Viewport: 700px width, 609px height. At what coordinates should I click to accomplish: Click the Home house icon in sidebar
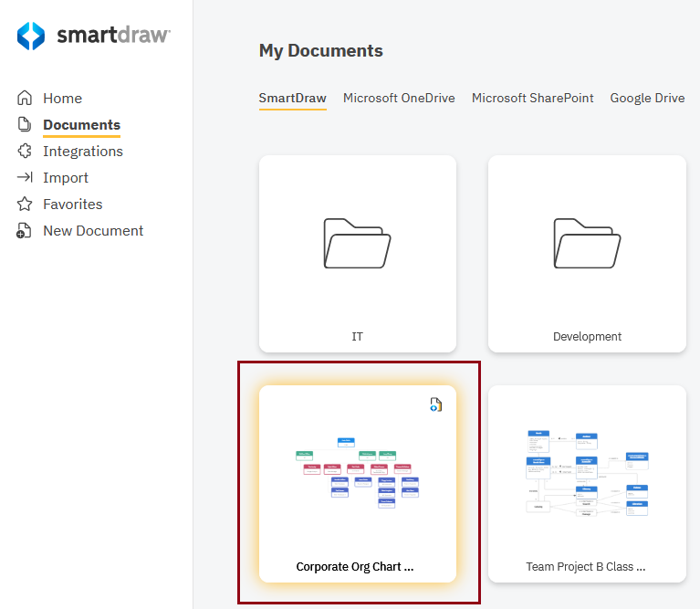[x=25, y=98]
